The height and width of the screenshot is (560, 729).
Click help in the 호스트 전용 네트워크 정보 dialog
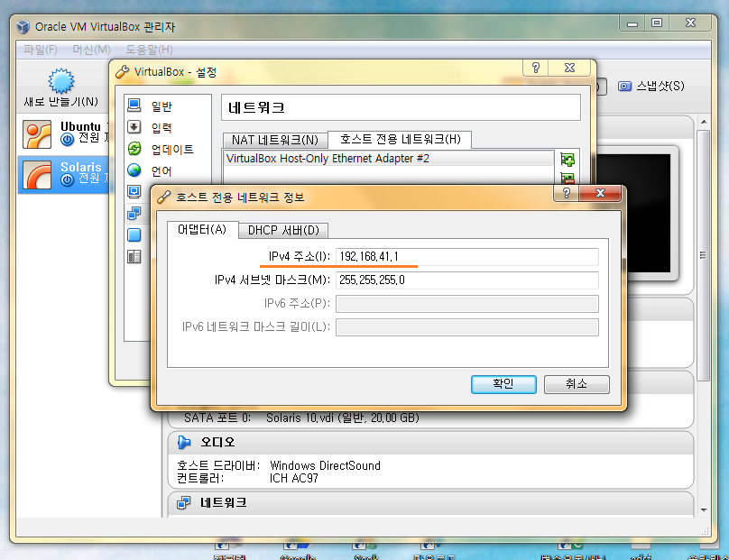pyautogui.click(x=566, y=193)
